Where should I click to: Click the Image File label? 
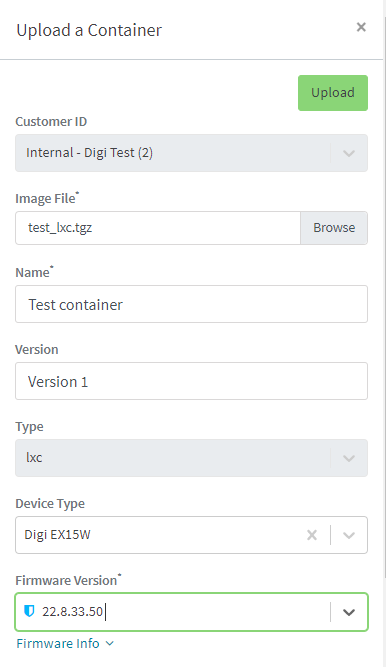click(x=47, y=198)
